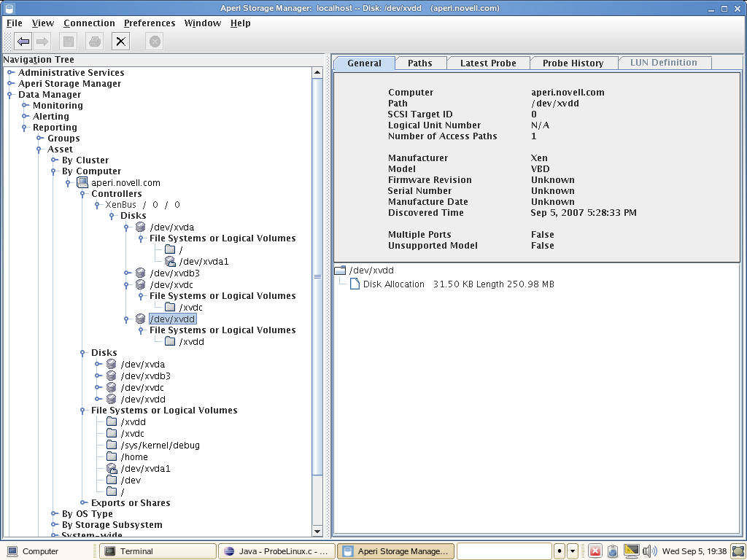
Task: Expand the By Cluster node
Action: (x=54, y=160)
